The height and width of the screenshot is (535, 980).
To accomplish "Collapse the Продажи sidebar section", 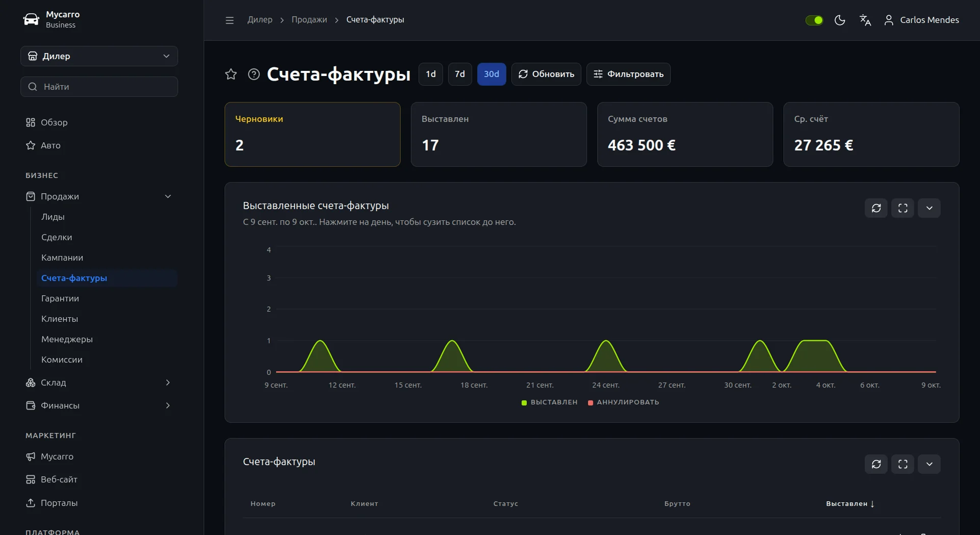I will (x=99, y=196).
